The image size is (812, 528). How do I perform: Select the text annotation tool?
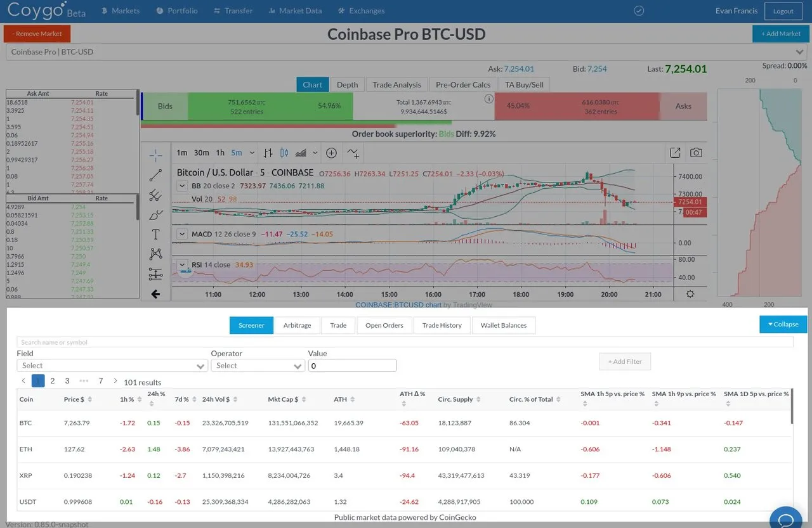click(x=155, y=235)
